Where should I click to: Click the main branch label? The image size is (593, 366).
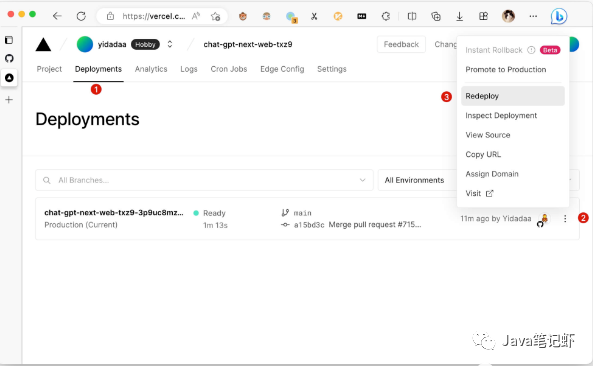(x=303, y=213)
